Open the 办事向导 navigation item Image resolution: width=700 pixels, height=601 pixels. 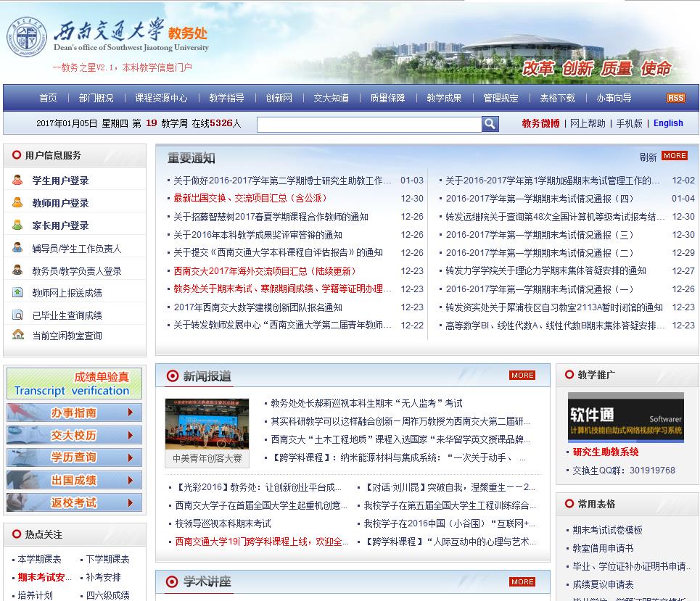click(x=614, y=98)
